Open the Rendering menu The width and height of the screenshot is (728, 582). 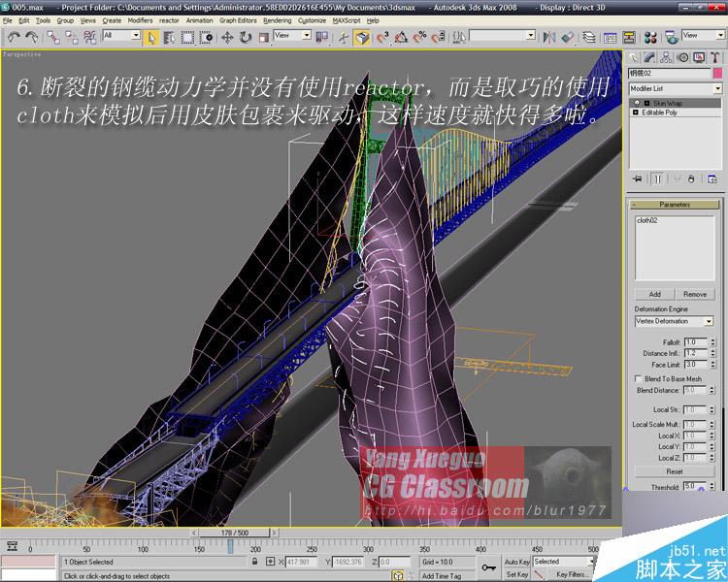click(278, 21)
